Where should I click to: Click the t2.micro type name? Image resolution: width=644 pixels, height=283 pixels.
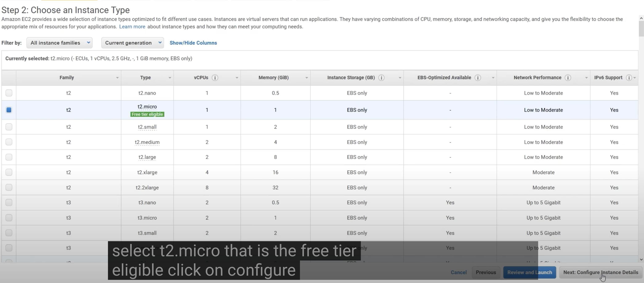[147, 107]
